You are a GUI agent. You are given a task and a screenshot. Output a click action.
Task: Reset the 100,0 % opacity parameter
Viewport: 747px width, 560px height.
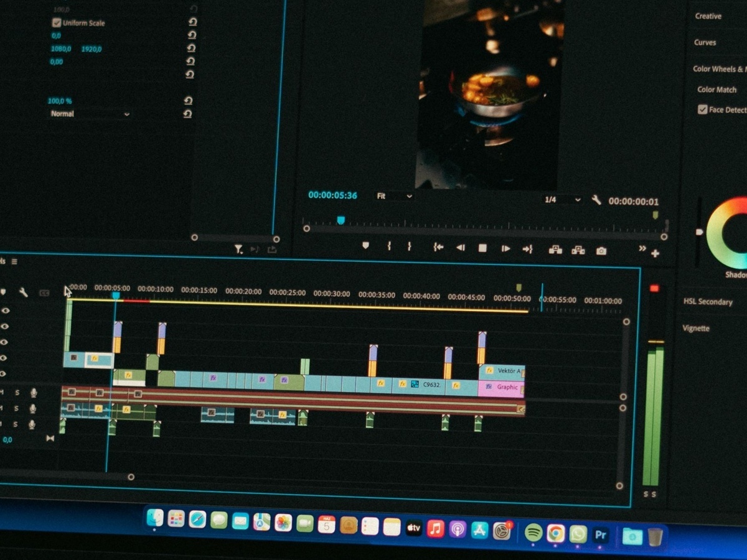(188, 101)
